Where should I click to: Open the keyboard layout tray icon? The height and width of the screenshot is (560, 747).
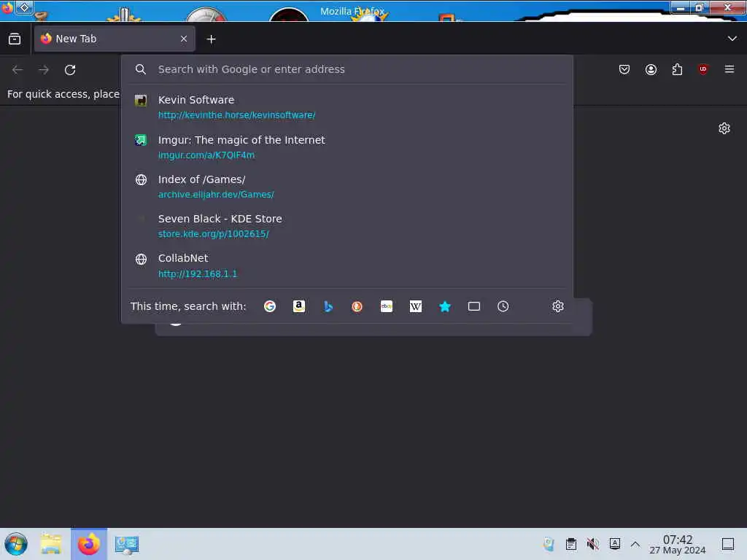pos(614,544)
